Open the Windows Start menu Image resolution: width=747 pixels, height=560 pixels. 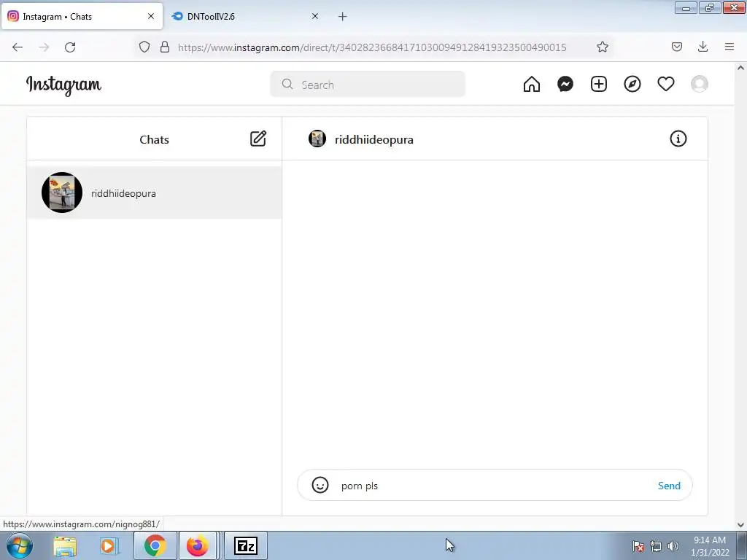point(20,545)
